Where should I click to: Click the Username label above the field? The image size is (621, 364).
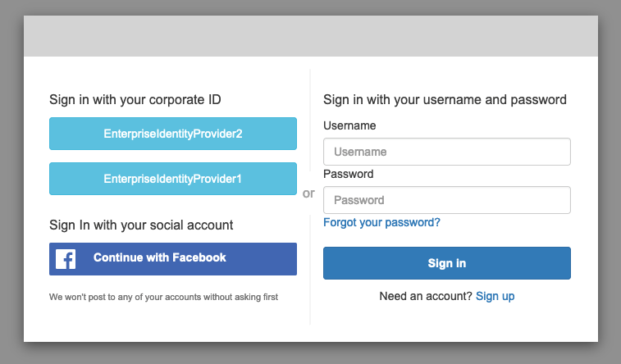coord(349,125)
